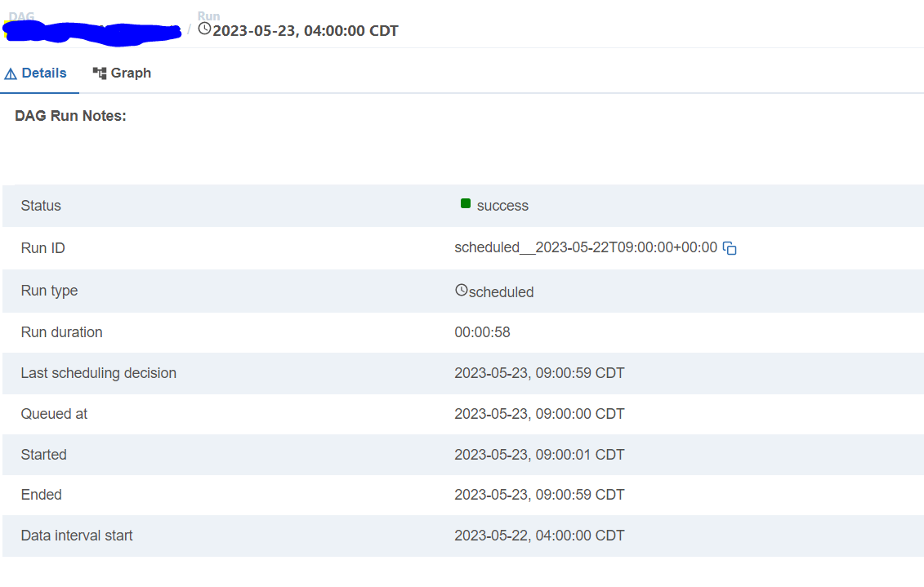Click the DAG Run Notes heading
This screenshot has width=924, height=587.
[71, 115]
